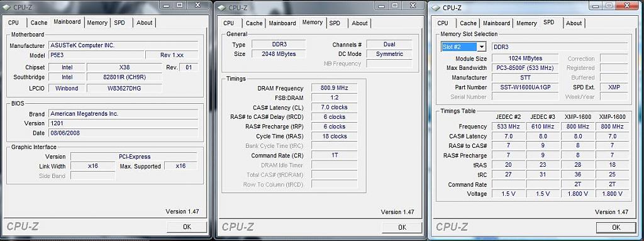
Task: Click the 1024 MBytes module size value
Action: 525,59
